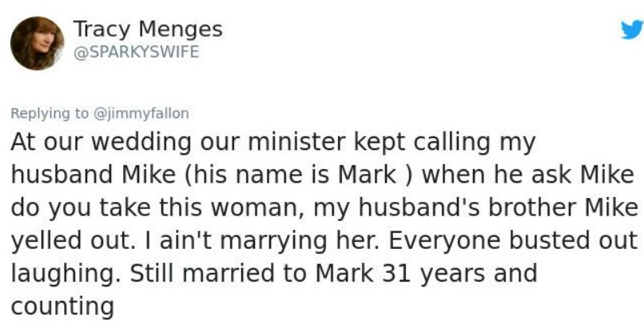Click the Tracy Menges display name
Image resolution: width=644 pixels, height=324 pixels.
pos(148,30)
